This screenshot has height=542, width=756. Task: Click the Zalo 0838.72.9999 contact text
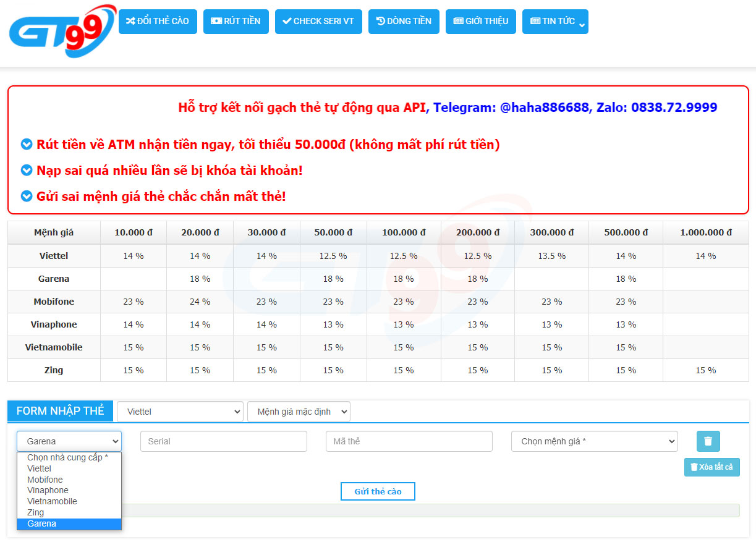[x=656, y=108]
